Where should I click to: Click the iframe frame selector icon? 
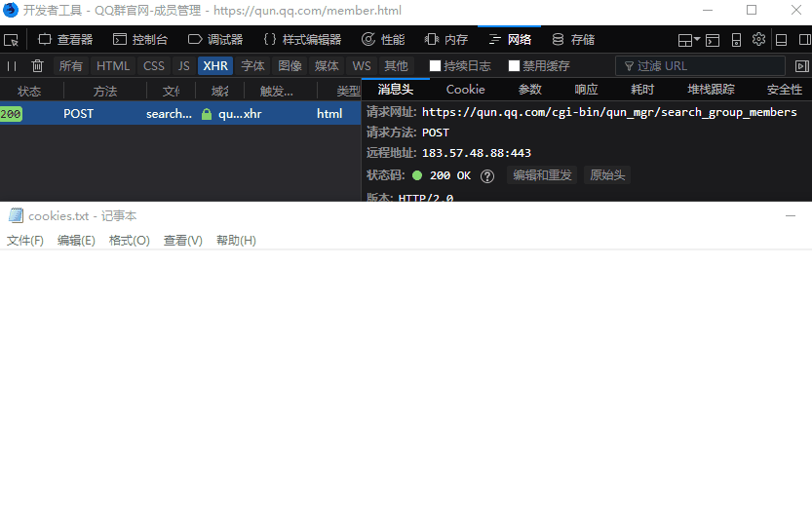tap(713, 40)
